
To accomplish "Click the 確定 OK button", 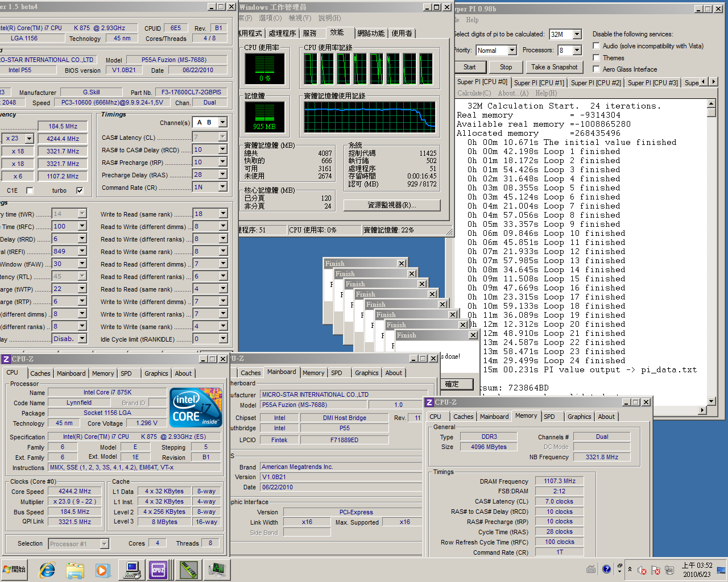I will pos(452,384).
